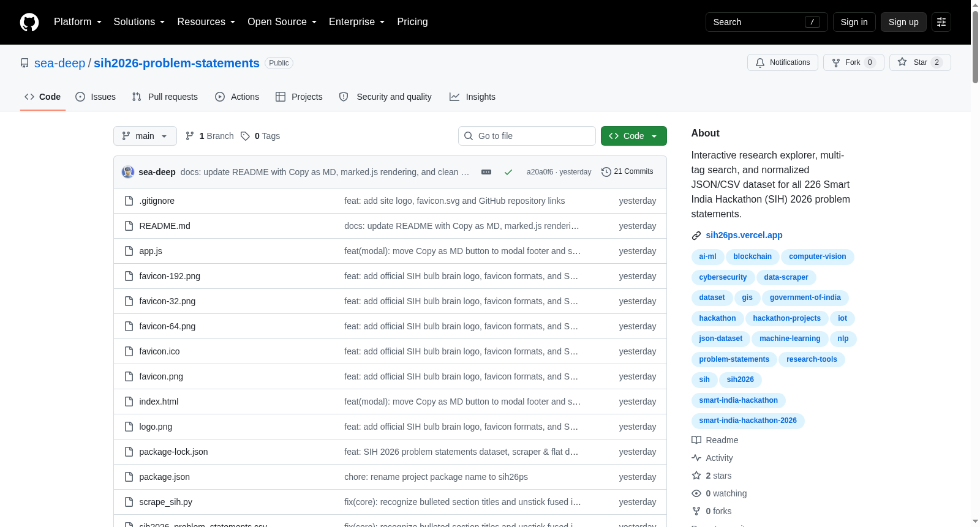Switch to the Insights tab
Viewport: 980px width, 527px height.
pos(472,97)
